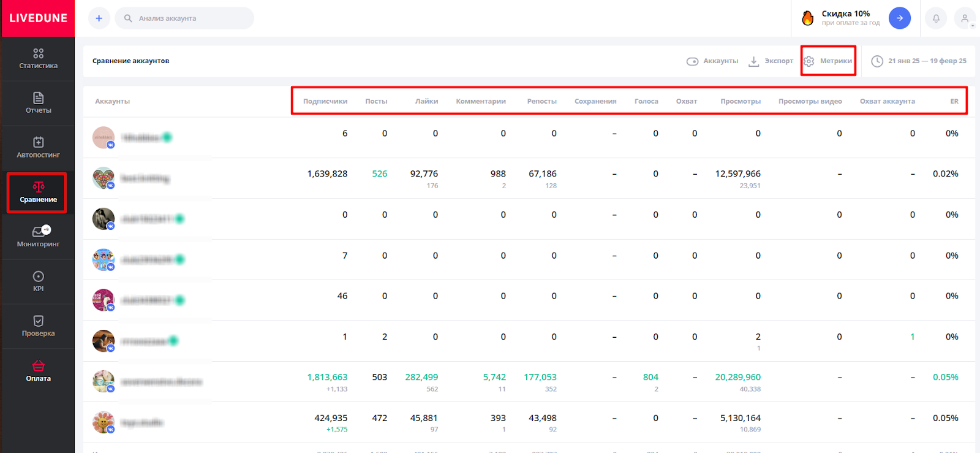This screenshot has width=980, height=453.
Task: Click the magnifier icon in search field
Action: click(x=128, y=18)
